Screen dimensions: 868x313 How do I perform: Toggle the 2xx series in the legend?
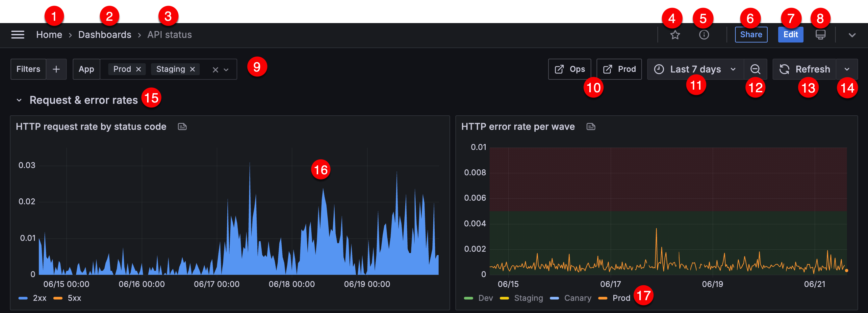pyautogui.click(x=40, y=298)
